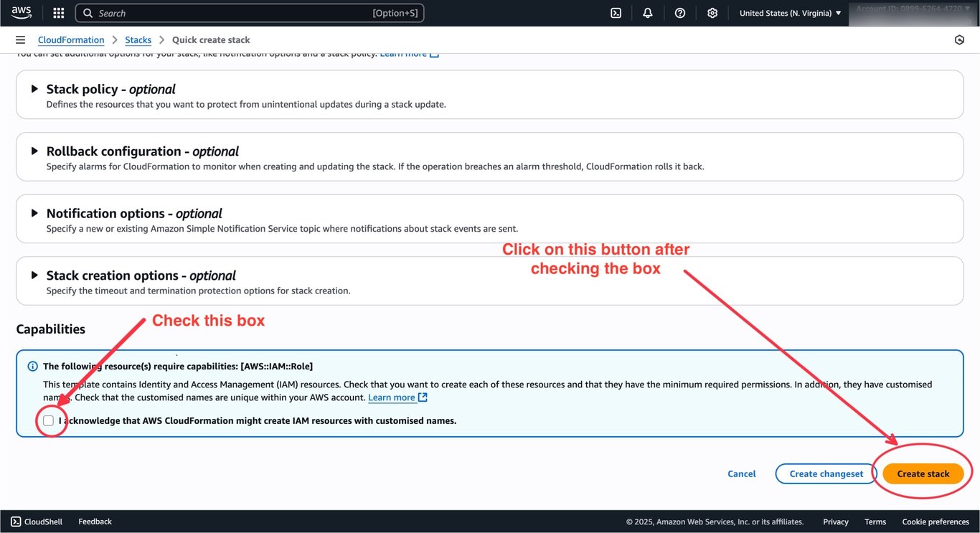980x533 pixels.
Task: Click the Create changeset button
Action: click(826, 473)
